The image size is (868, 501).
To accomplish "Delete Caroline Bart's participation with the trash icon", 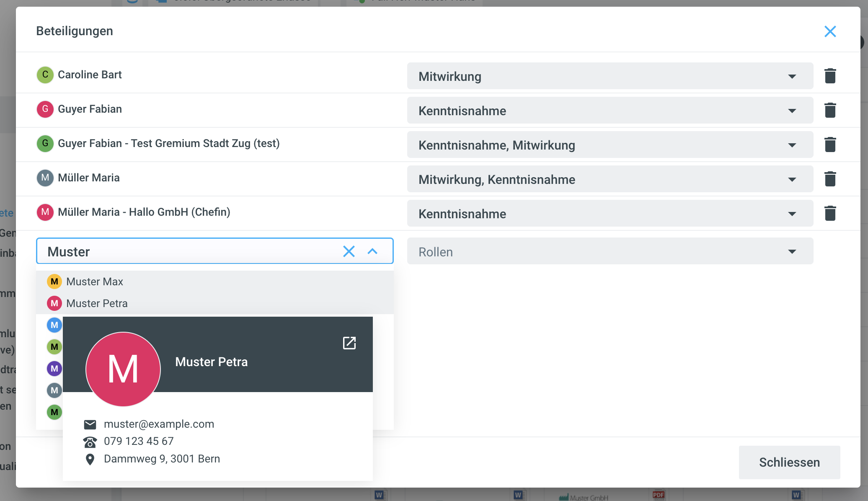I will click(x=830, y=76).
